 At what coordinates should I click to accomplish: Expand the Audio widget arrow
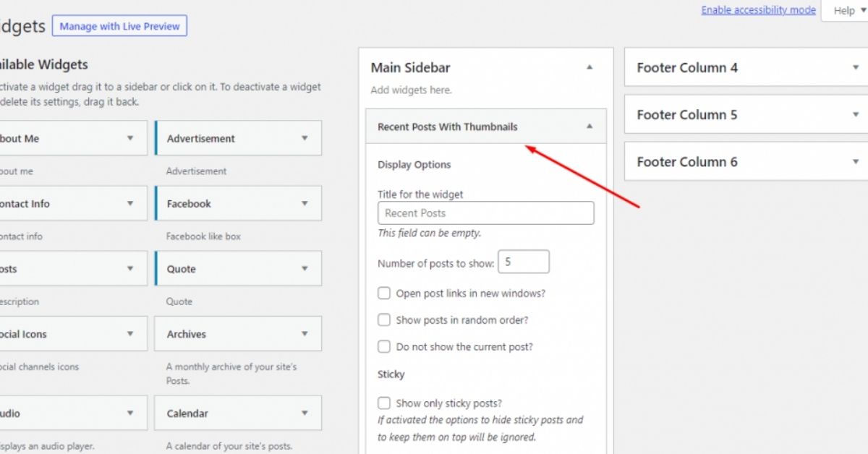pos(131,414)
